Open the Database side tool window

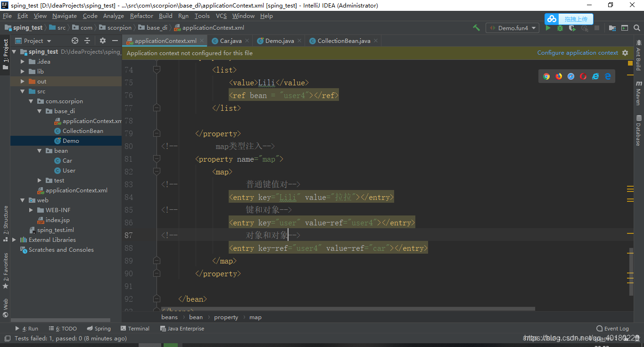point(639,131)
